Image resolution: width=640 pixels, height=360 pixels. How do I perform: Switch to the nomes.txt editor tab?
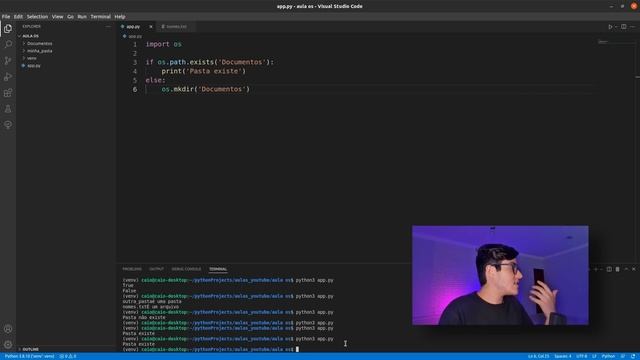176,27
